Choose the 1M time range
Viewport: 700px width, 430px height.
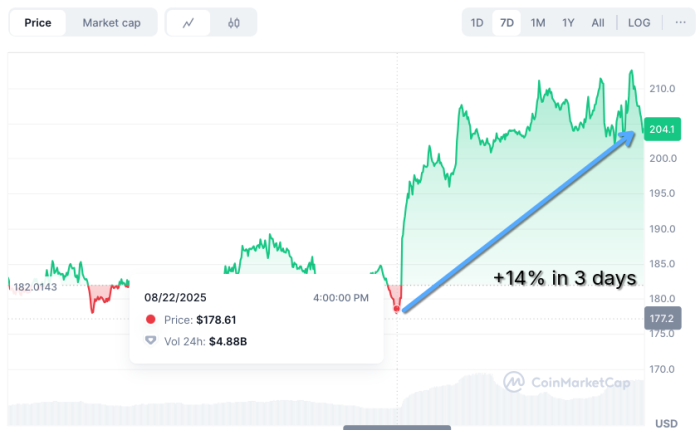538,22
